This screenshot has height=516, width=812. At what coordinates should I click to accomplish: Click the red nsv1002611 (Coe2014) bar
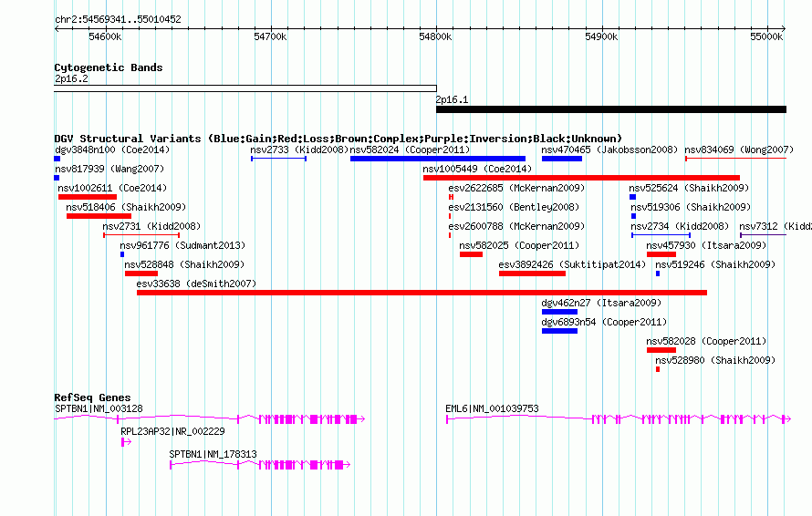click(88, 197)
